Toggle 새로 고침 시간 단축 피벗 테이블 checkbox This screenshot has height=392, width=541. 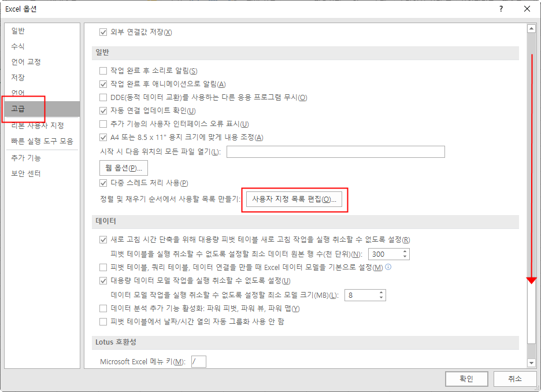(103, 239)
